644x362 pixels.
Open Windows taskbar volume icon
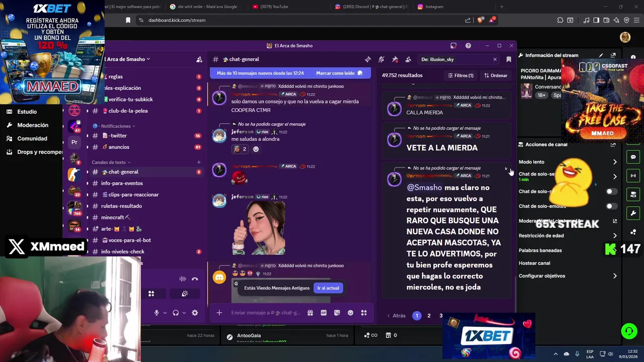click(610, 354)
